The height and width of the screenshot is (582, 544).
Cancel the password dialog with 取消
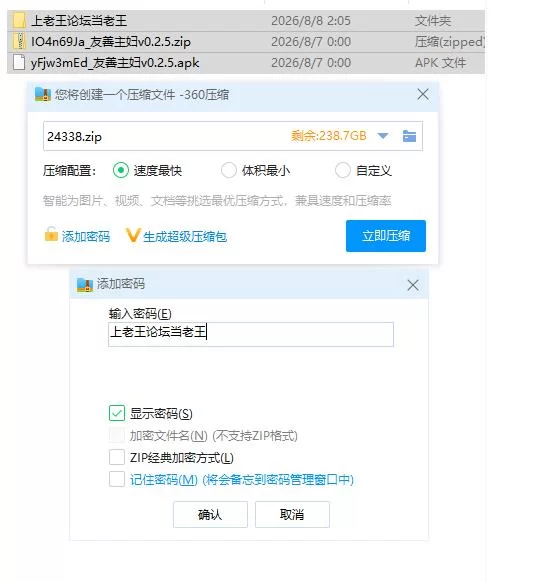[292, 514]
